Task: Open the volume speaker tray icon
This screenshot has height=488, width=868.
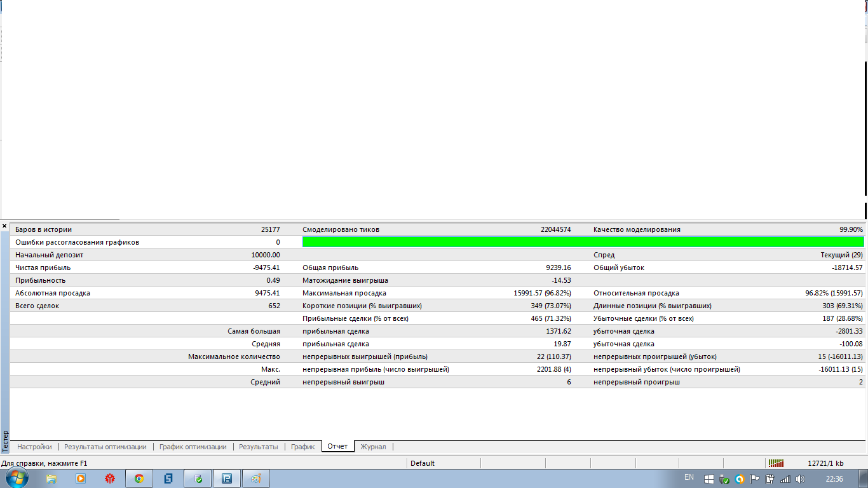Action: tap(800, 479)
